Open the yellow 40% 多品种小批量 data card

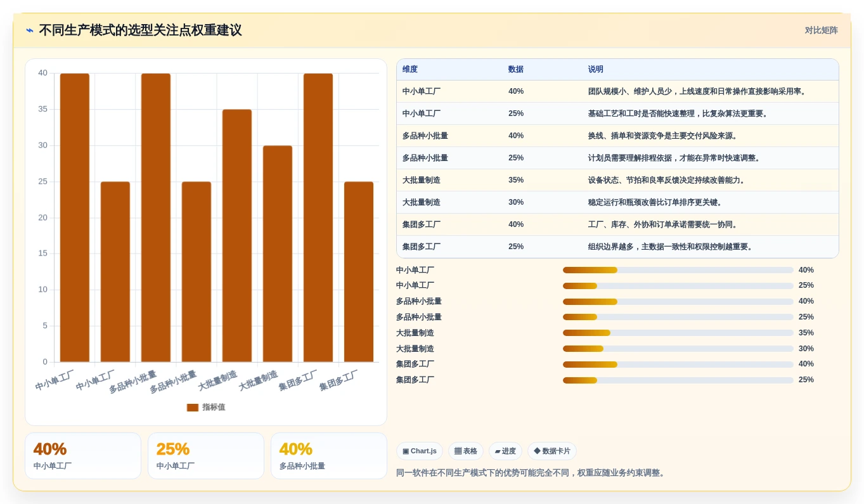[329, 456]
